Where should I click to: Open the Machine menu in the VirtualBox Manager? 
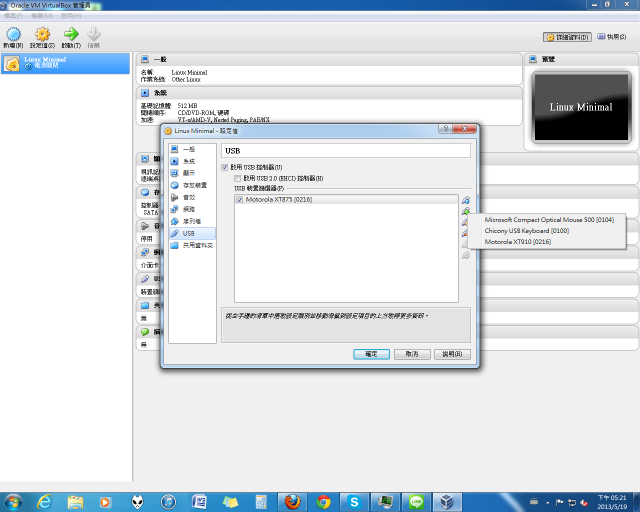point(42,16)
